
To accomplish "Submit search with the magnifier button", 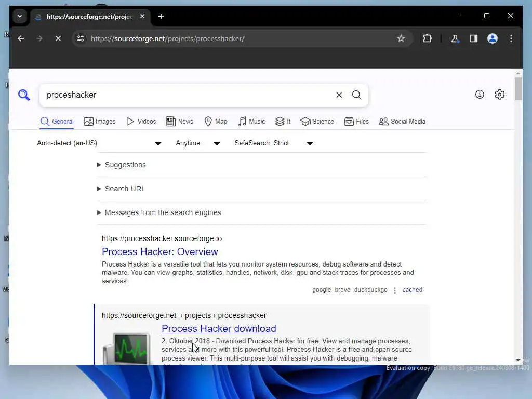I will point(356,95).
